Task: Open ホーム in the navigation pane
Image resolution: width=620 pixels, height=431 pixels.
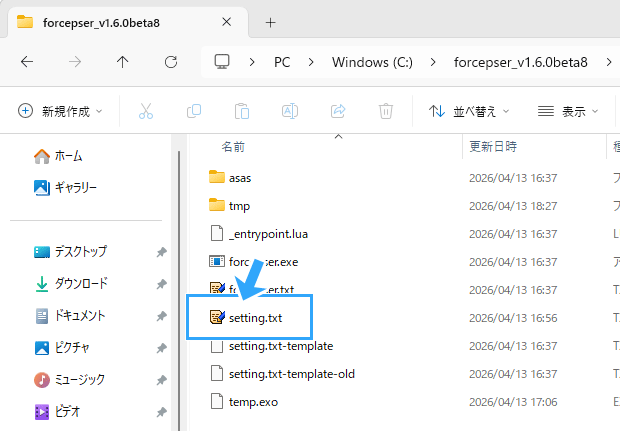Action: 58,156
